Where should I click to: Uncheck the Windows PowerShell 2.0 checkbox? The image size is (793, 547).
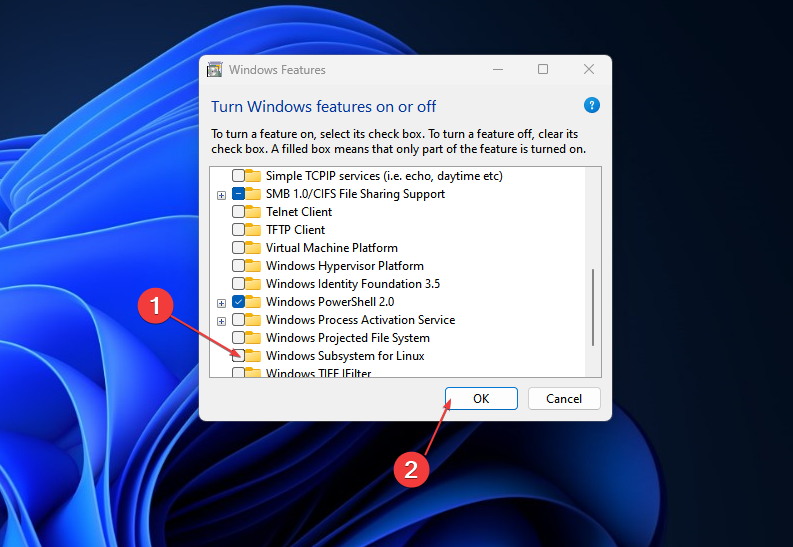click(238, 302)
